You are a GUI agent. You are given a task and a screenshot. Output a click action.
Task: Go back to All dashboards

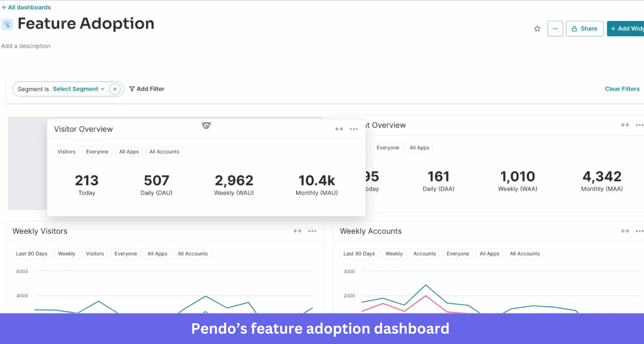[26, 7]
